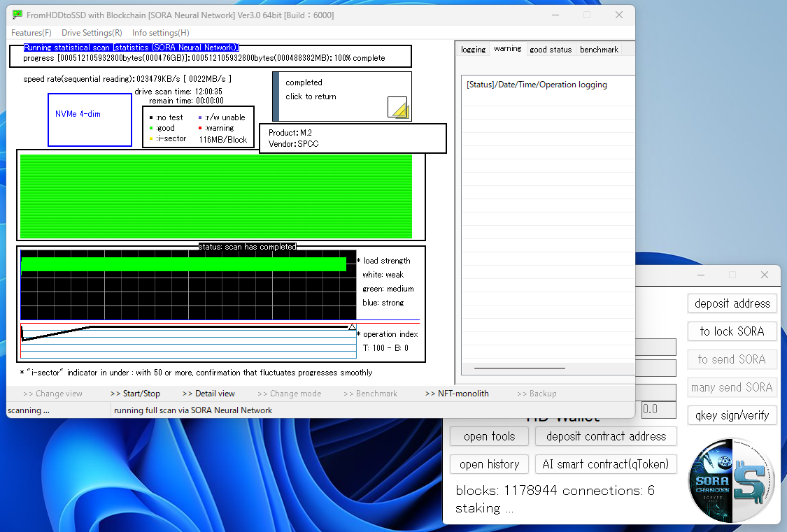Click the FromHDDtoSSD app title icon
Image resolution: width=787 pixels, height=532 pixels.
(17, 15)
